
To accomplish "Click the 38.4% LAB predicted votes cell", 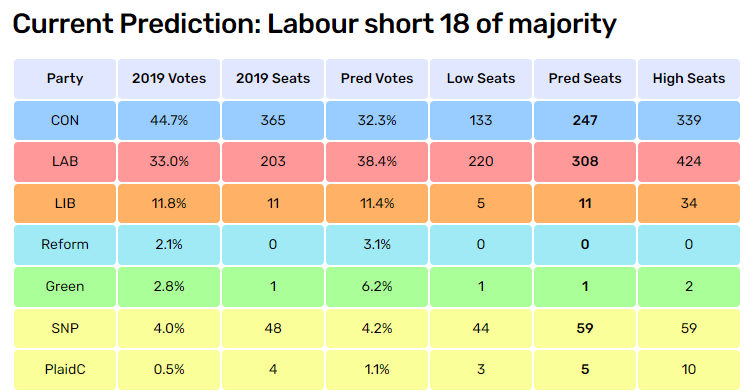I will coord(377,162).
